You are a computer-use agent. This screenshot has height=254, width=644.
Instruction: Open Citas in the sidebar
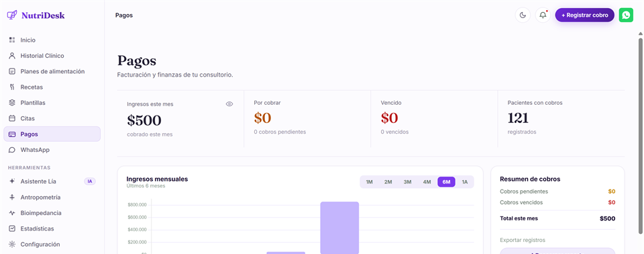52,118
